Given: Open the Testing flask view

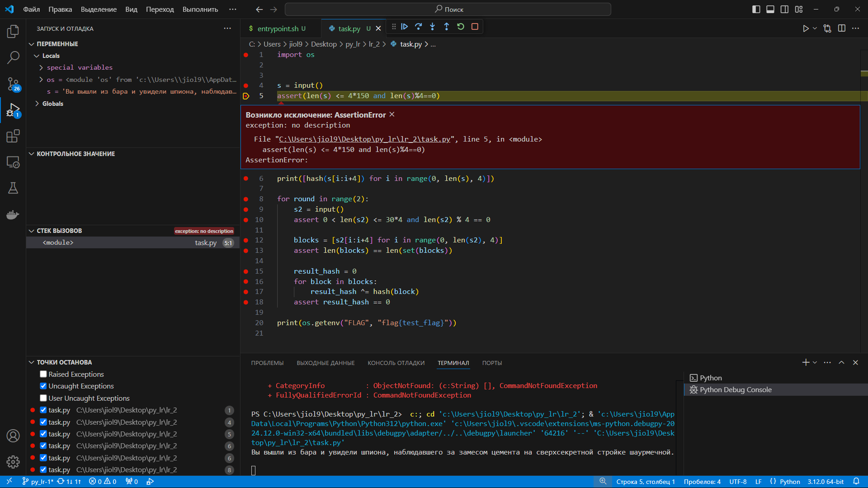Looking at the screenshot, I should [13, 188].
